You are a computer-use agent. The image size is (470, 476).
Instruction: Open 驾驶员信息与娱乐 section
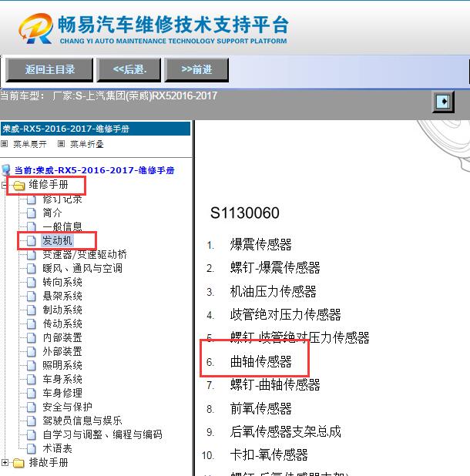(82, 421)
